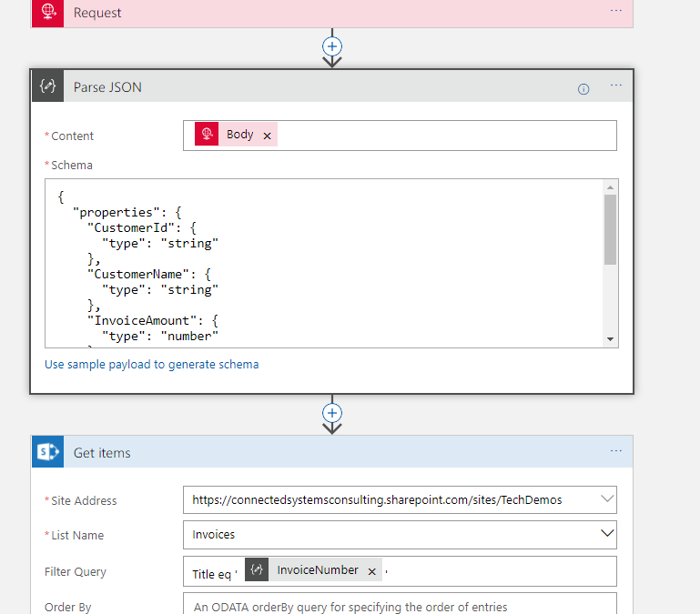Image resolution: width=700 pixels, height=614 pixels.
Task: Open the Parse JSON ellipsis menu
Action: coord(616,86)
